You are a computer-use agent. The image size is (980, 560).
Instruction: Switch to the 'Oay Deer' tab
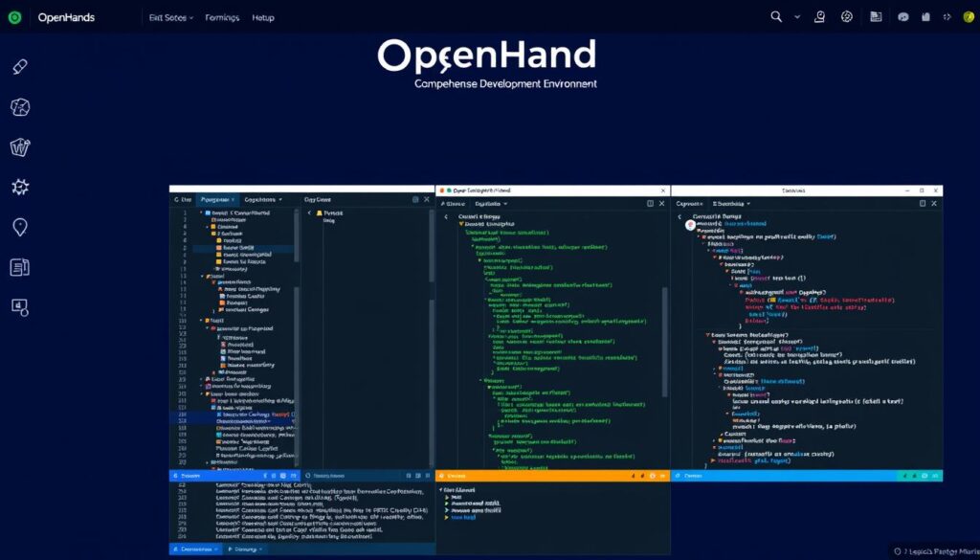pos(318,199)
